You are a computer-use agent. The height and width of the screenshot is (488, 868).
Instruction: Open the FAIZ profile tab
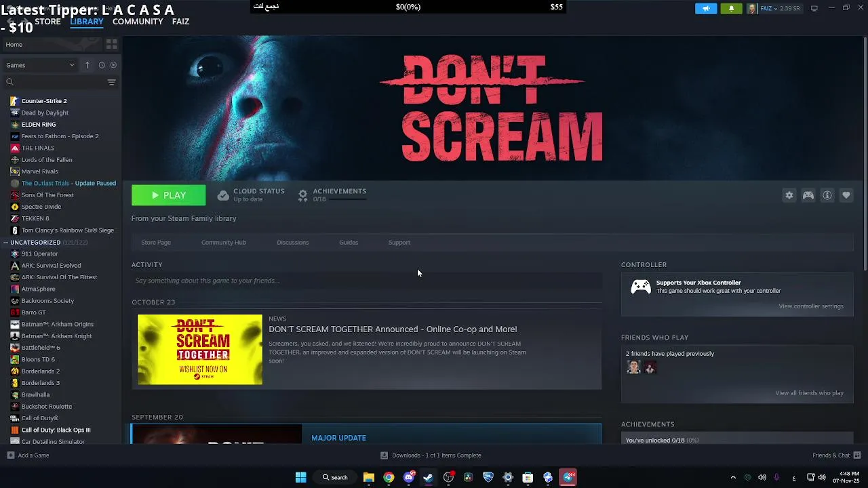click(x=180, y=22)
